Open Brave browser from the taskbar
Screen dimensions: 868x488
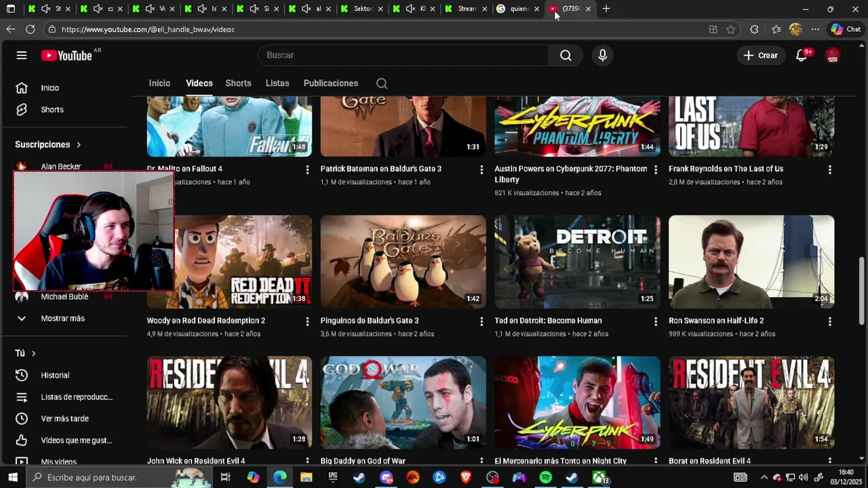(466, 477)
